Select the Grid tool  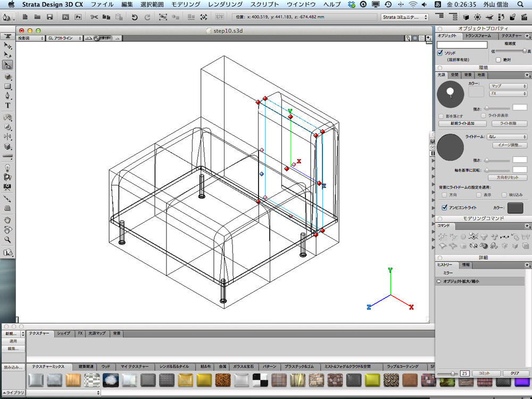7,209
